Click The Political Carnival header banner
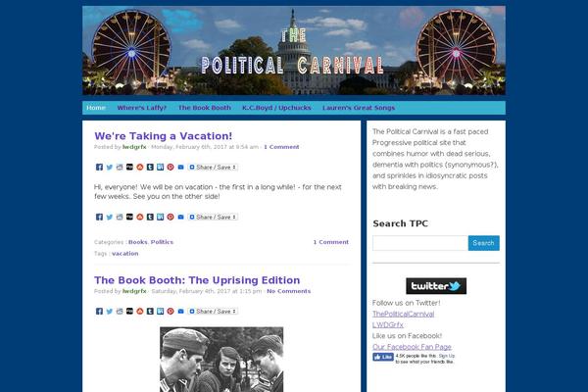Image resolution: width=588 pixels, height=392 pixels. [x=294, y=50]
